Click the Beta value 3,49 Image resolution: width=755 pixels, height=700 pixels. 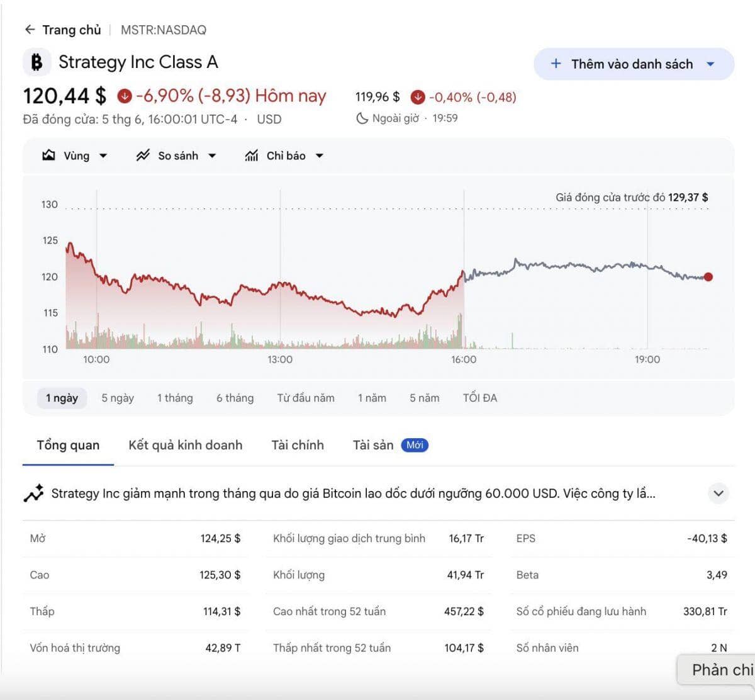tap(717, 575)
